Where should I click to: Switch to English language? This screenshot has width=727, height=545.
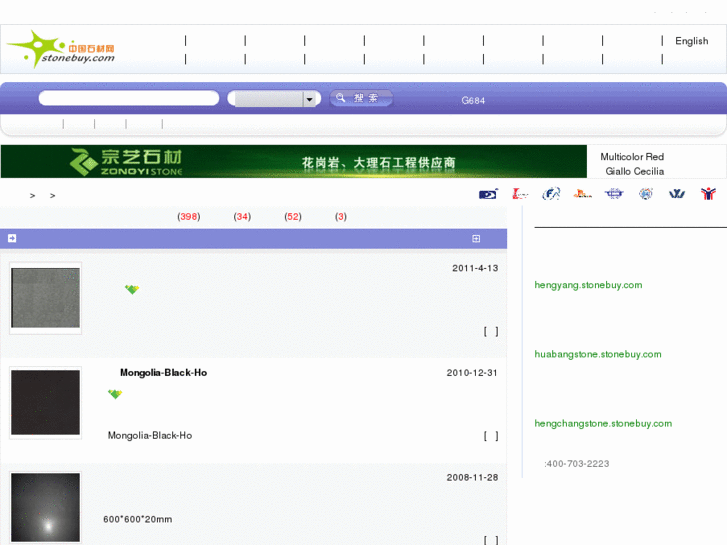point(691,41)
